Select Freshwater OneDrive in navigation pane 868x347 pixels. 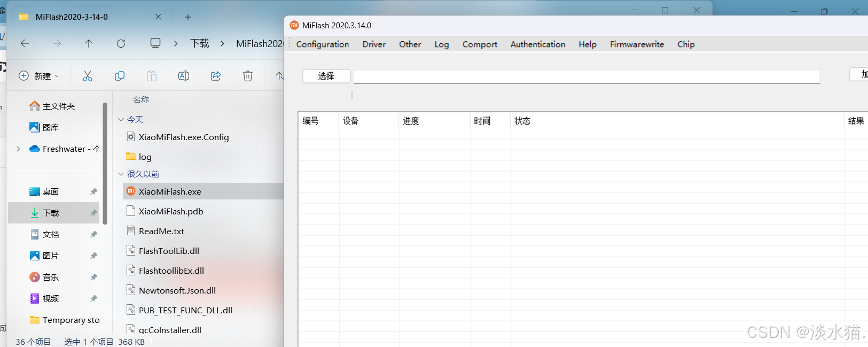[64, 149]
